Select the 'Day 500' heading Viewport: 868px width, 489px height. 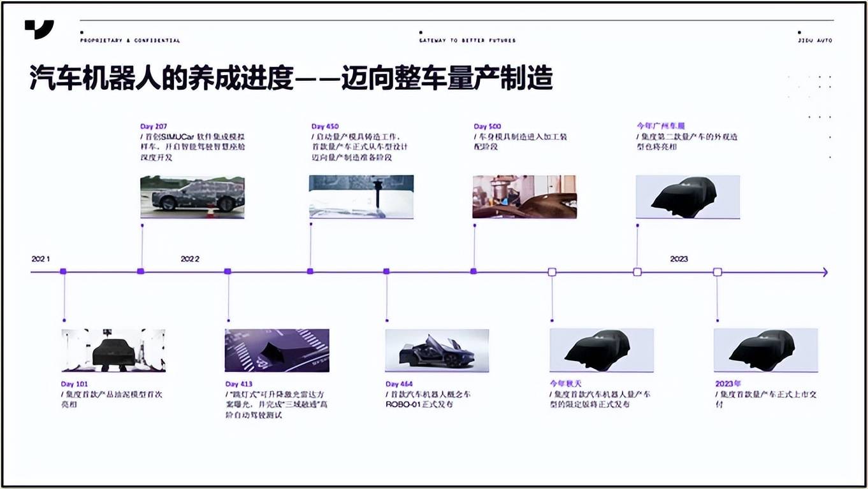click(x=487, y=127)
